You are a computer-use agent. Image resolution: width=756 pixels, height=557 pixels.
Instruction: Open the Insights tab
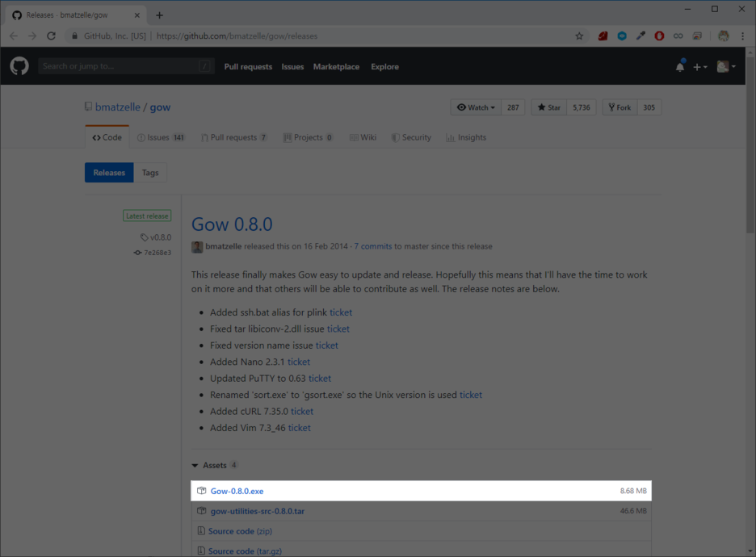(466, 137)
